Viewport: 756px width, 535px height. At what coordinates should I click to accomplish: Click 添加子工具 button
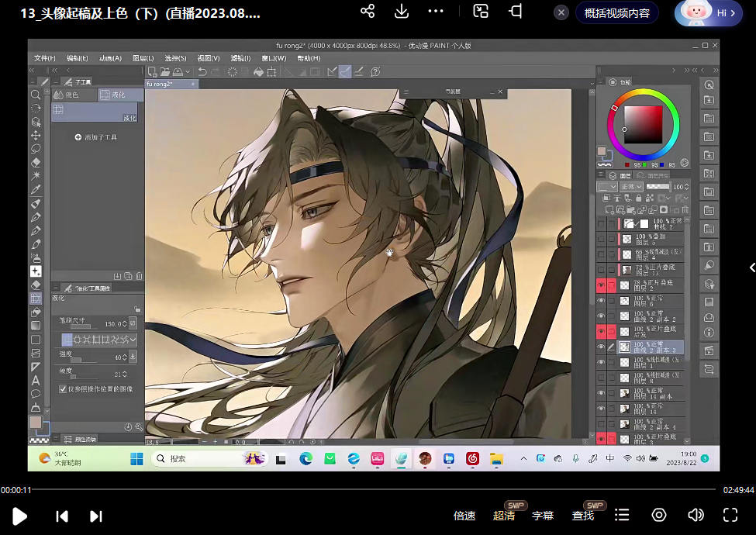click(x=95, y=137)
